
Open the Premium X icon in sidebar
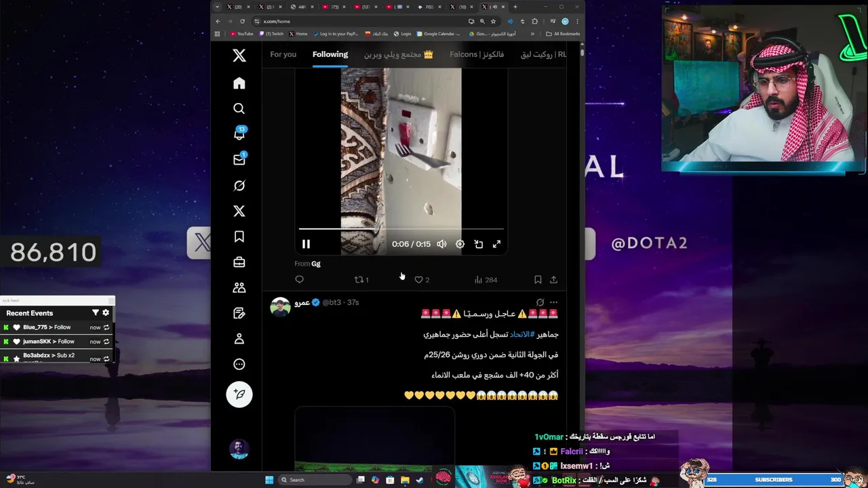click(239, 211)
